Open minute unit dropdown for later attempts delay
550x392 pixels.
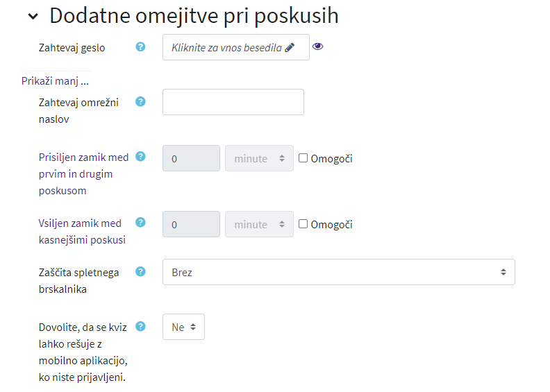pyautogui.click(x=259, y=224)
